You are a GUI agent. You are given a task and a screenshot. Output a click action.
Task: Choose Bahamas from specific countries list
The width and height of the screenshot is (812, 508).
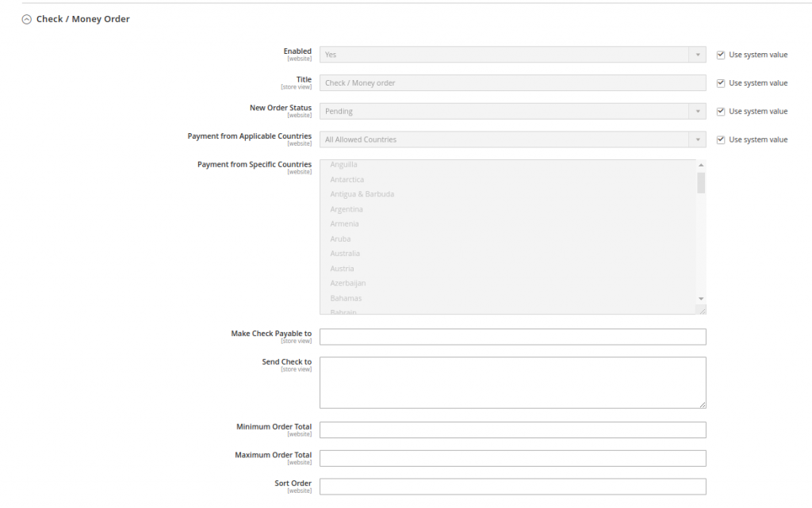pyautogui.click(x=346, y=298)
